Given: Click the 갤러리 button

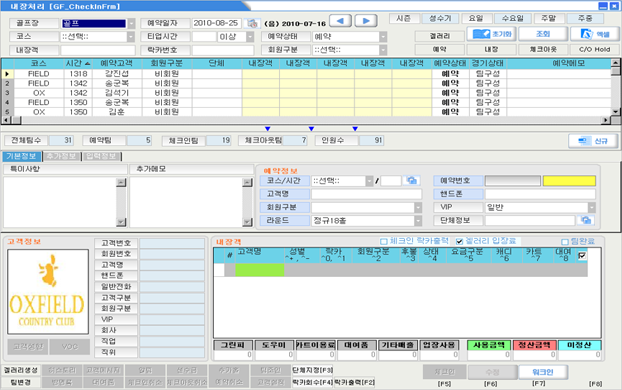Looking at the screenshot, I should (440, 36).
